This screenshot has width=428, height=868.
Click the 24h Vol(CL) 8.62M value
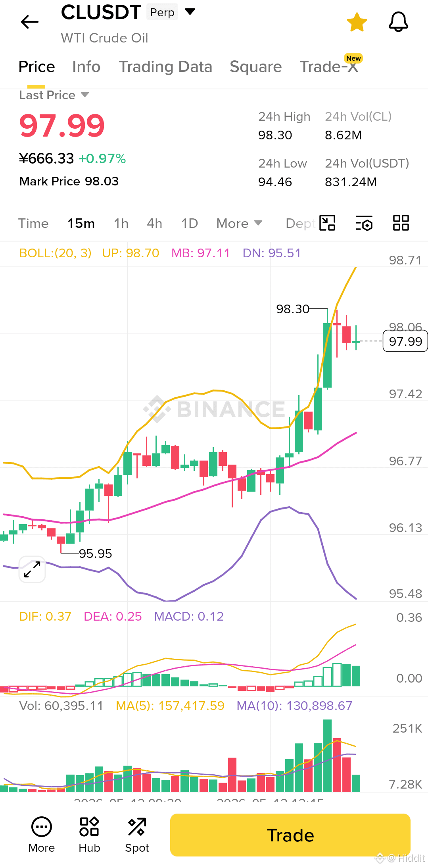343,135
